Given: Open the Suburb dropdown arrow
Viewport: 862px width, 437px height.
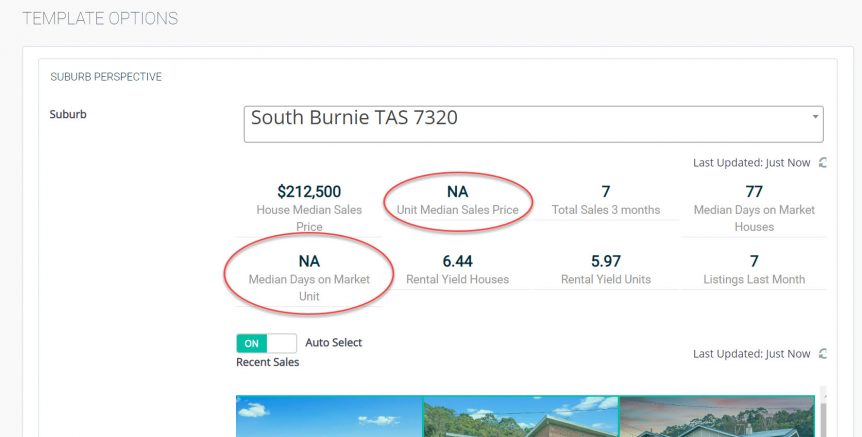Looking at the screenshot, I should pos(815,117).
